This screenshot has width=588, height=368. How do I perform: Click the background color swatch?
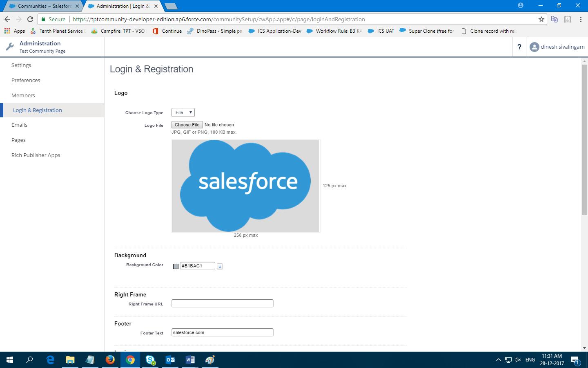pos(176,266)
